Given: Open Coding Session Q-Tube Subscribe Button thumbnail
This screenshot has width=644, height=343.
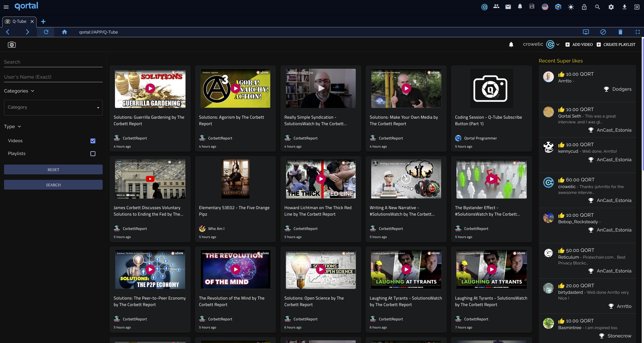Looking at the screenshot, I should 491,88.
